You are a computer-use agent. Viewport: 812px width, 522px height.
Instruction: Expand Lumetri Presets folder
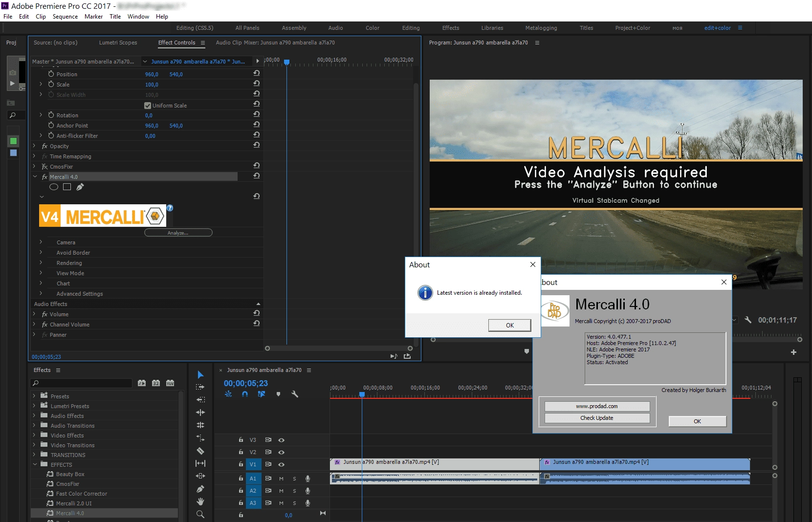coord(34,406)
